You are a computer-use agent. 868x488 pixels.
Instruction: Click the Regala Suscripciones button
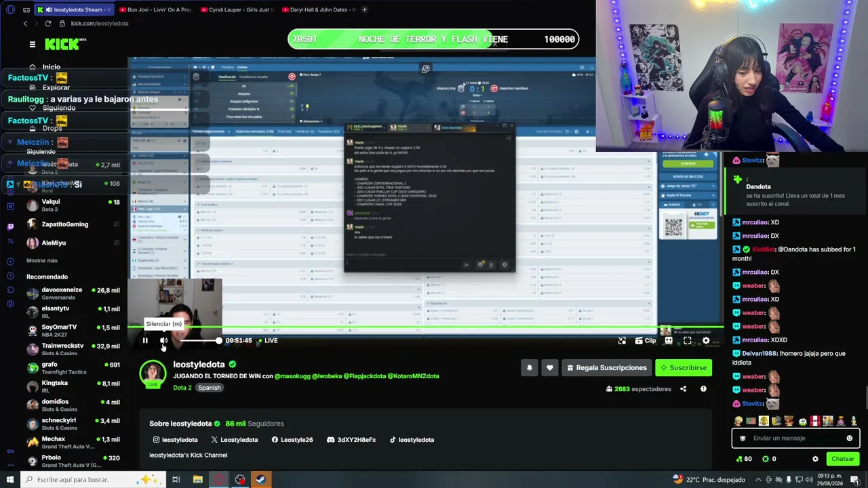(607, 367)
